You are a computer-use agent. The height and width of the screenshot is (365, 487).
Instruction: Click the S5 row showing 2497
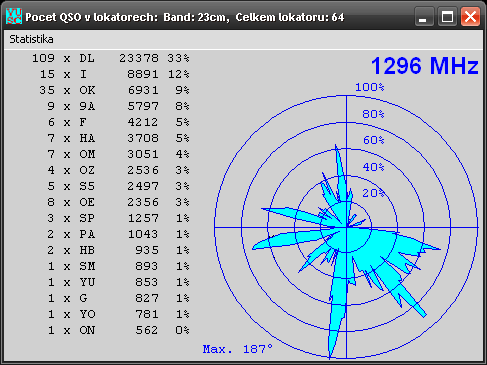pyautogui.click(x=118, y=186)
